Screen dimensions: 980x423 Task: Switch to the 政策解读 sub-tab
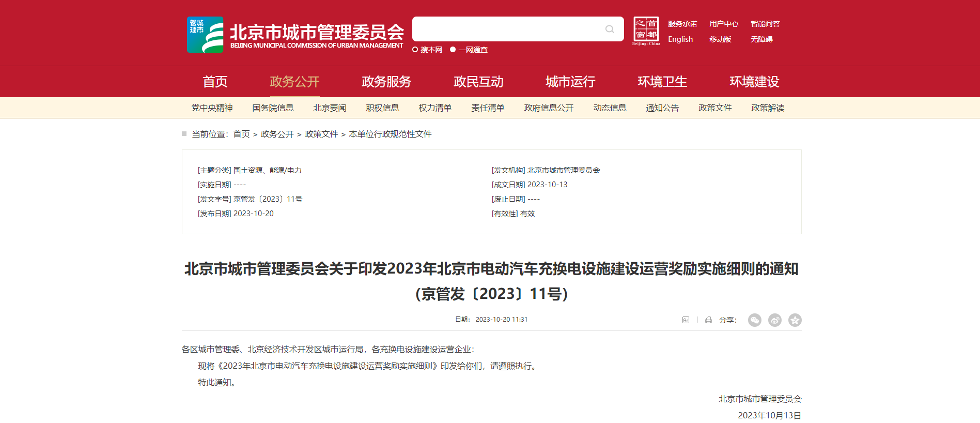pyautogui.click(x=768, y=108)
